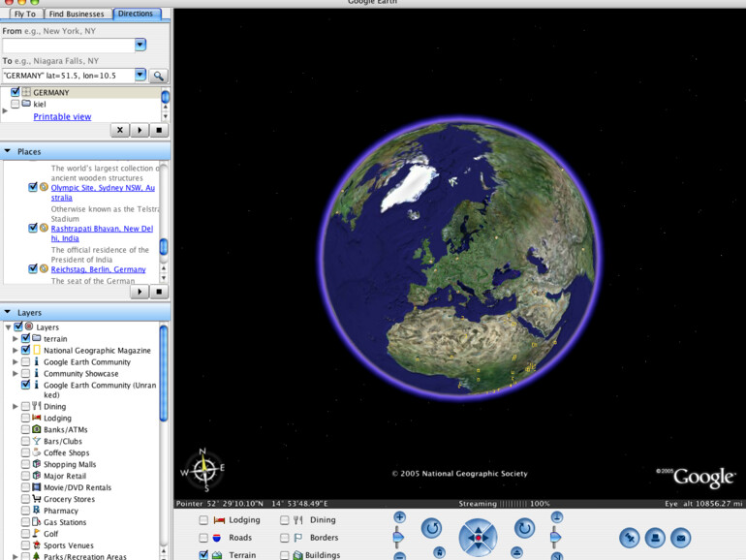Screen dimensions: 746x560
Task: Click the search magnifier button beside the To field
Action: 158,76
